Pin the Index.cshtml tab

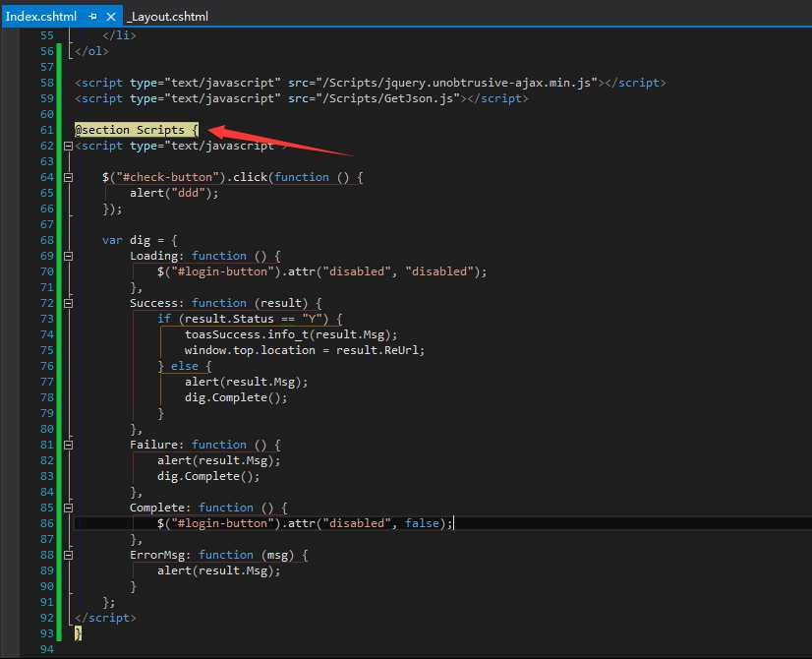(92, 17)
